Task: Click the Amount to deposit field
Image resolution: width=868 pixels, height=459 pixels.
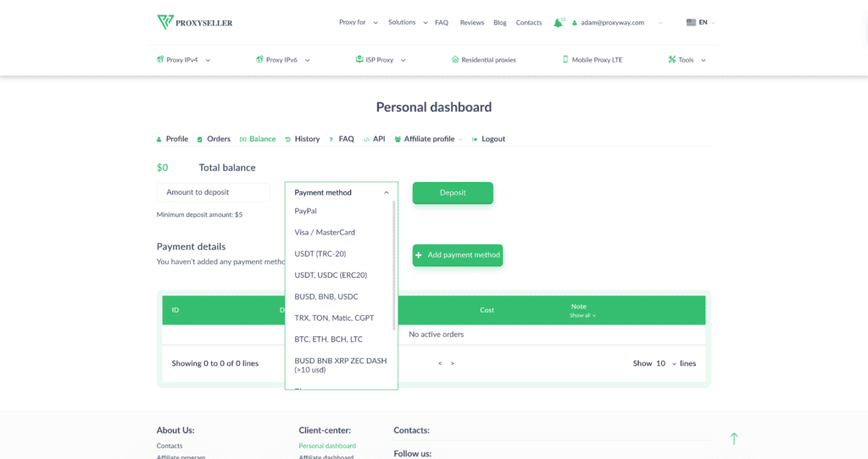Action: click(214, 192)
